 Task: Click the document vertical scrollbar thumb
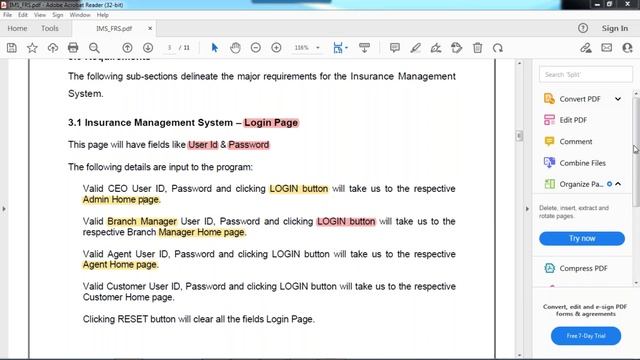pyautogui.click(x=519, y=136)
